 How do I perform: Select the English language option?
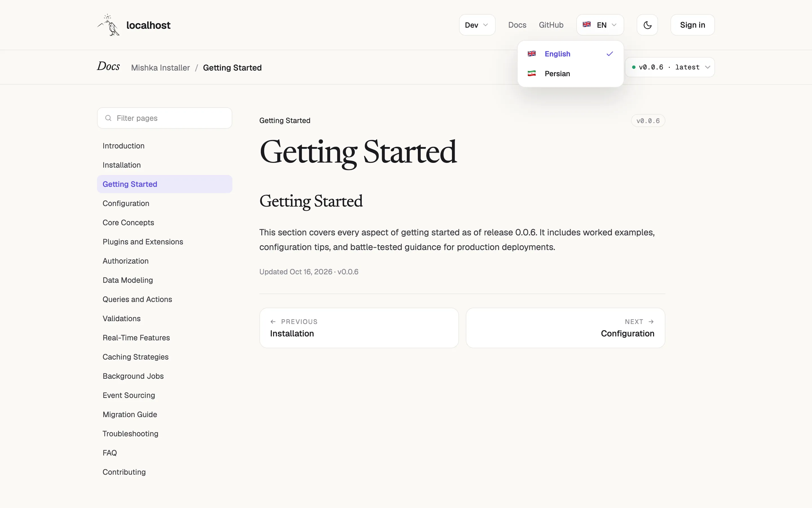(x=570, y=54)
